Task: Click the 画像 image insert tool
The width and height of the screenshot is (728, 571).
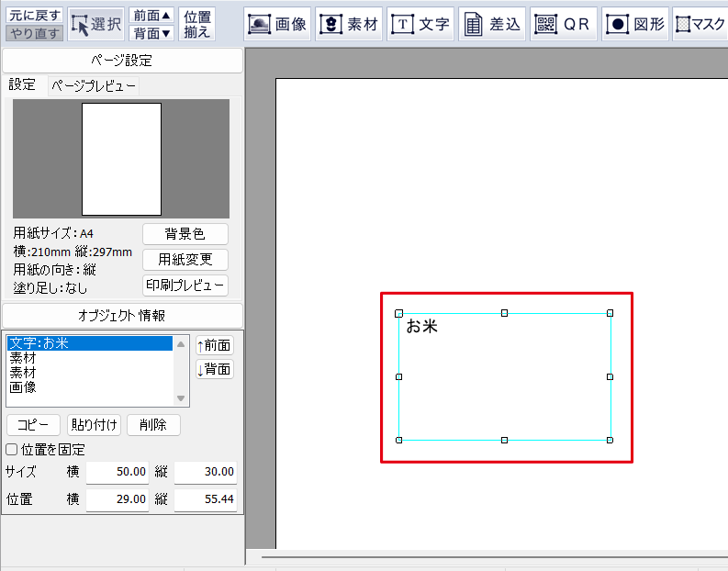Action: click(278, 25)
